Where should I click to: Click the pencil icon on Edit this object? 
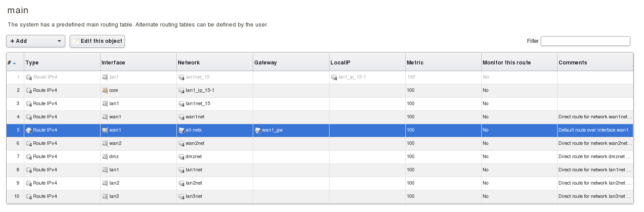click(x=76, y=41)
